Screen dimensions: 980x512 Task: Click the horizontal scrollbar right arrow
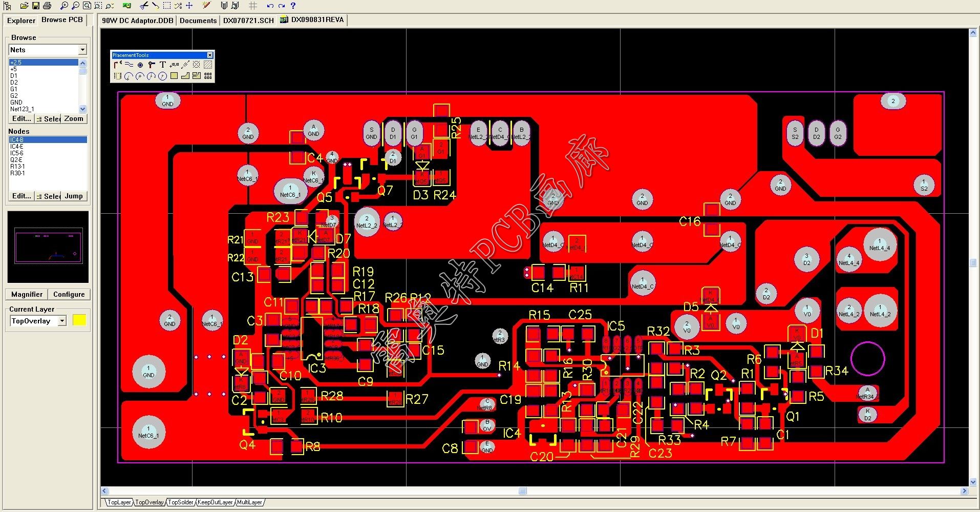(x=964, y=490)
